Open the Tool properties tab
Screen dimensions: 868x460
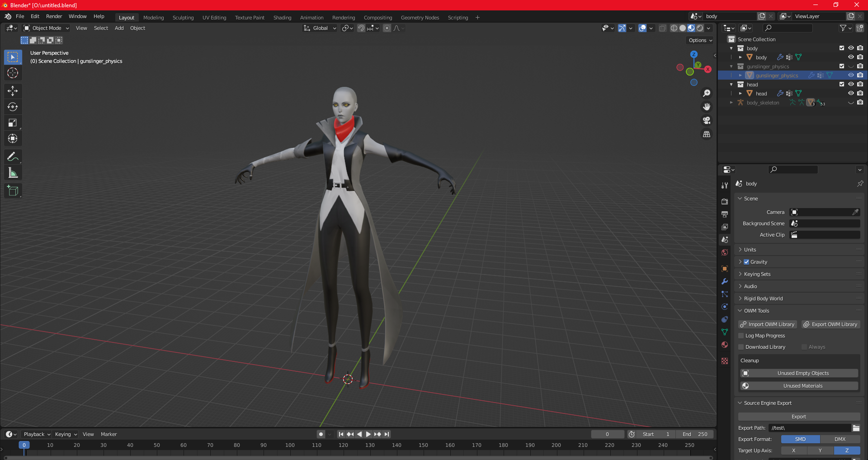click(x=725, y=185)
